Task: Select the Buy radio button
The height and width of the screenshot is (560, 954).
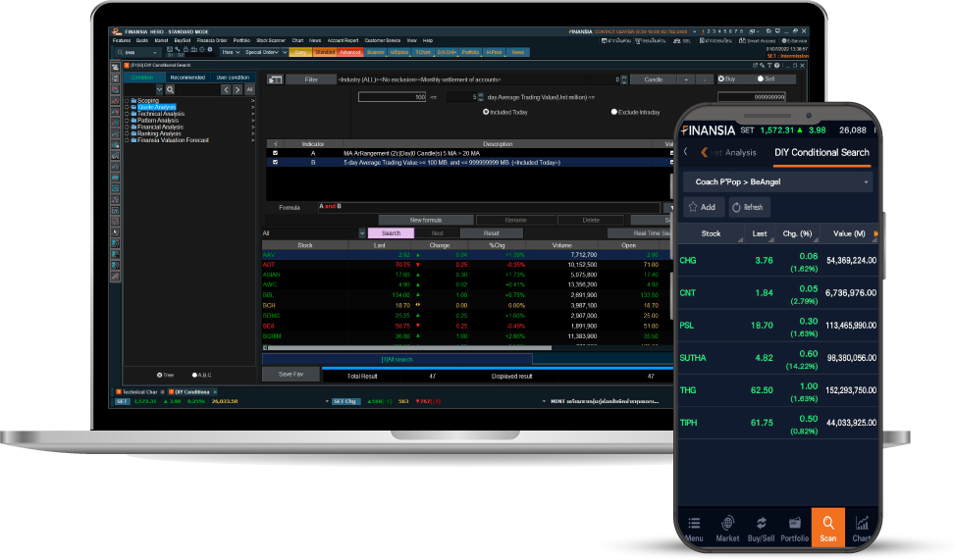Action: [x=721, y=79]
